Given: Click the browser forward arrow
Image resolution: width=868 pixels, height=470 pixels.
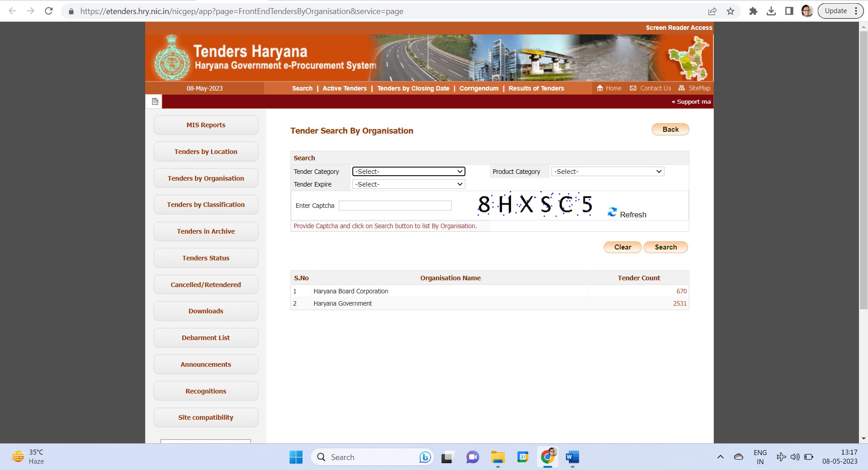Looking at the screenshot, I should pyautogui.click(x=30, y=11).
